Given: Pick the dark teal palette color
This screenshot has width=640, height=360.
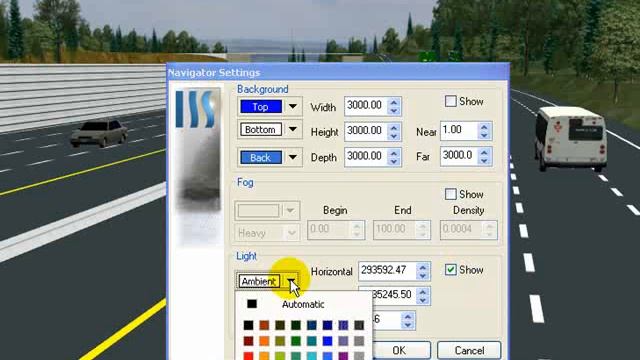Looking at the screenshot, I should (x=311, y=325).
